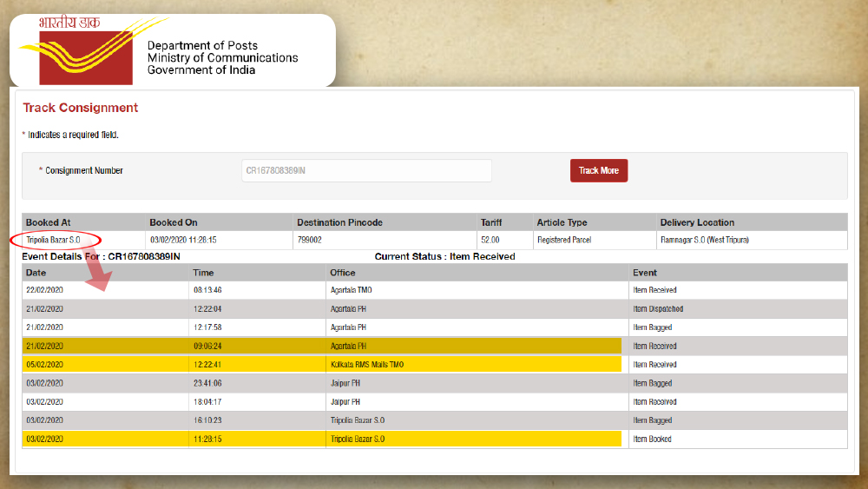Select the circled Tripolia Bazar S.O value

click(x=54, y=240)
